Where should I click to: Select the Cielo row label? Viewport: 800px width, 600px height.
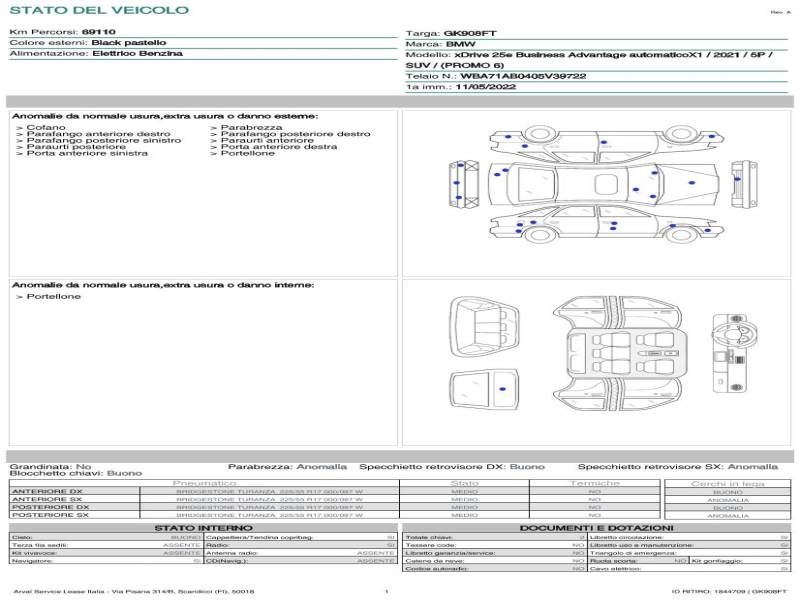[22, 537]
